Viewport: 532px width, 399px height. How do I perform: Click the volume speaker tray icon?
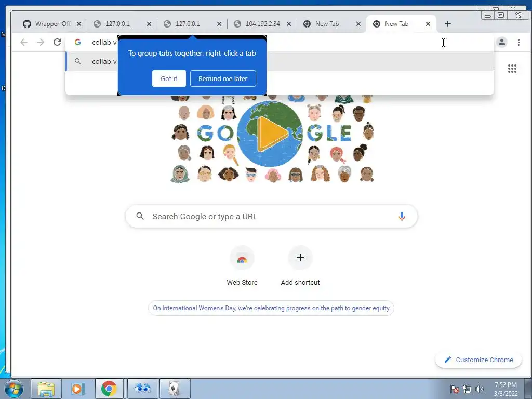tap(480, 389)
